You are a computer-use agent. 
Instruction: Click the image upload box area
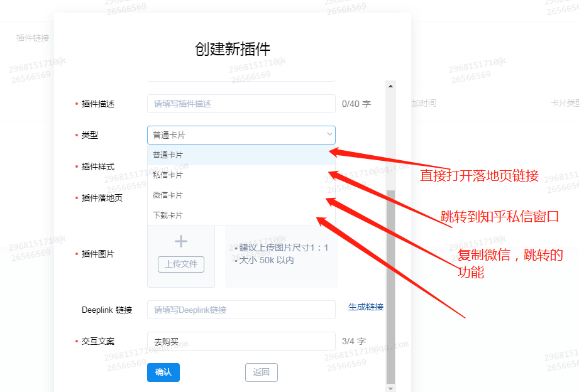(x=181, y=256)
